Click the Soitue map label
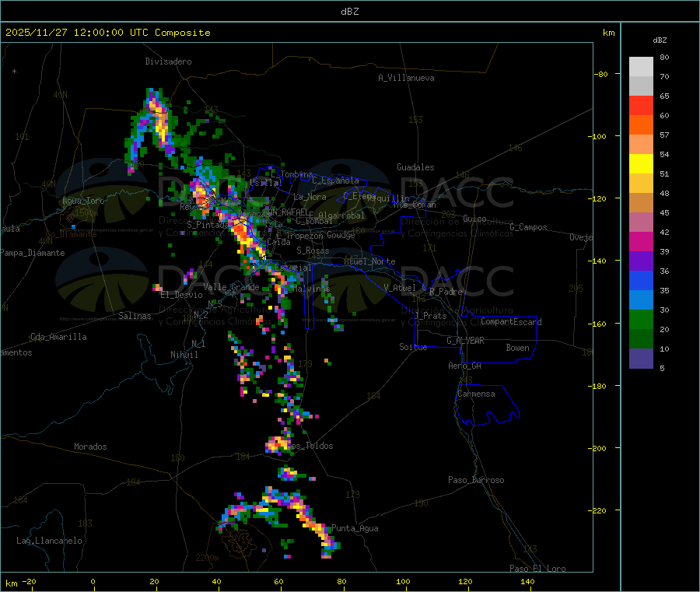This screenshot has width=700, height=592. [413, 347]
